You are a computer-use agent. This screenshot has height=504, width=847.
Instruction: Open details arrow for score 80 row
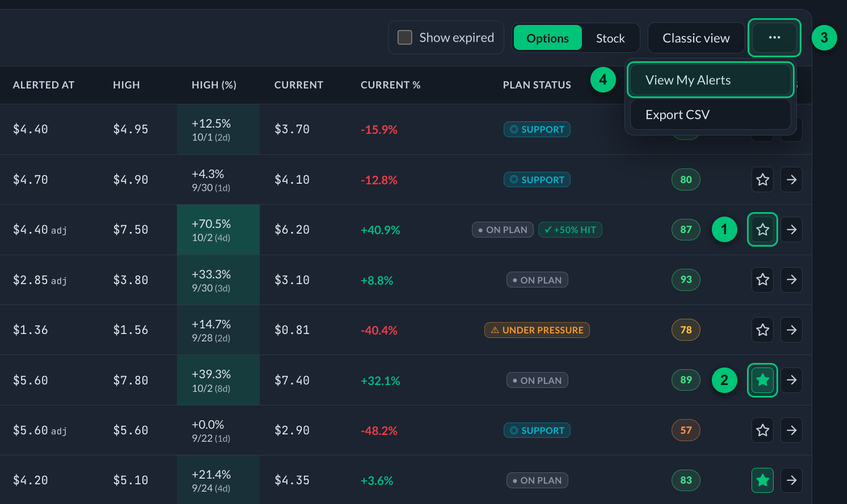coord(791,179)
